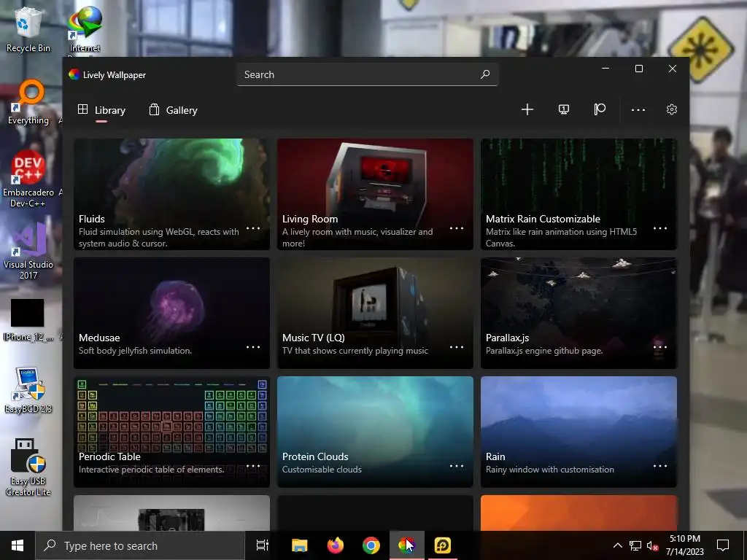Click the Visual Studio 2017 desktop icon
The width and height of the screenshot is (747, 560).
click(28, 251)
